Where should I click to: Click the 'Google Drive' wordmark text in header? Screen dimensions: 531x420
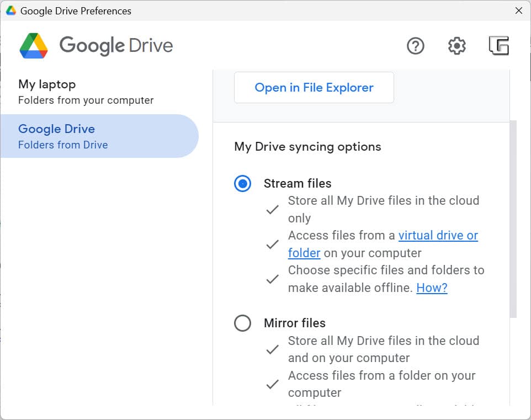coord(116,45)
